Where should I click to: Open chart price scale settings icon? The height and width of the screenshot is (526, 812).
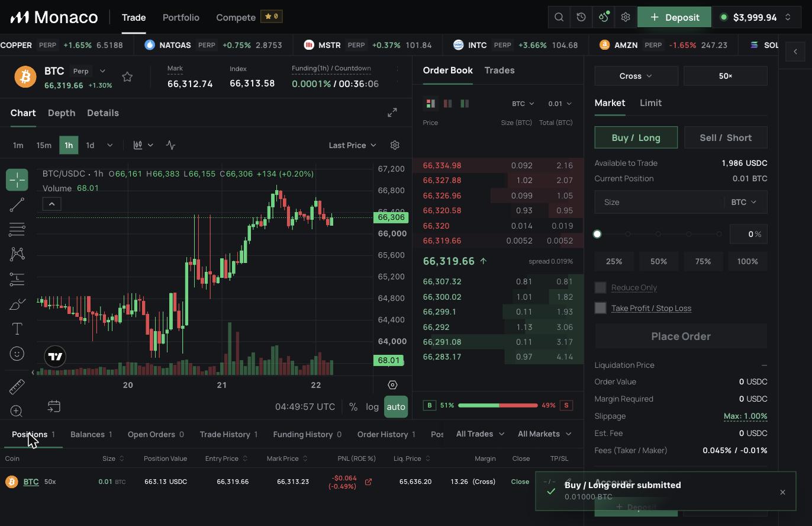click(x=392, y=384)
